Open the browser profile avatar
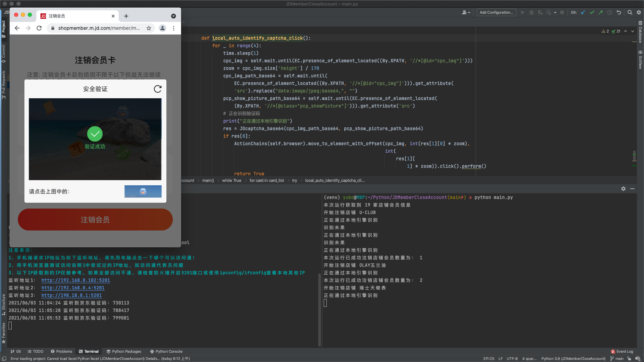 [163, 28]
